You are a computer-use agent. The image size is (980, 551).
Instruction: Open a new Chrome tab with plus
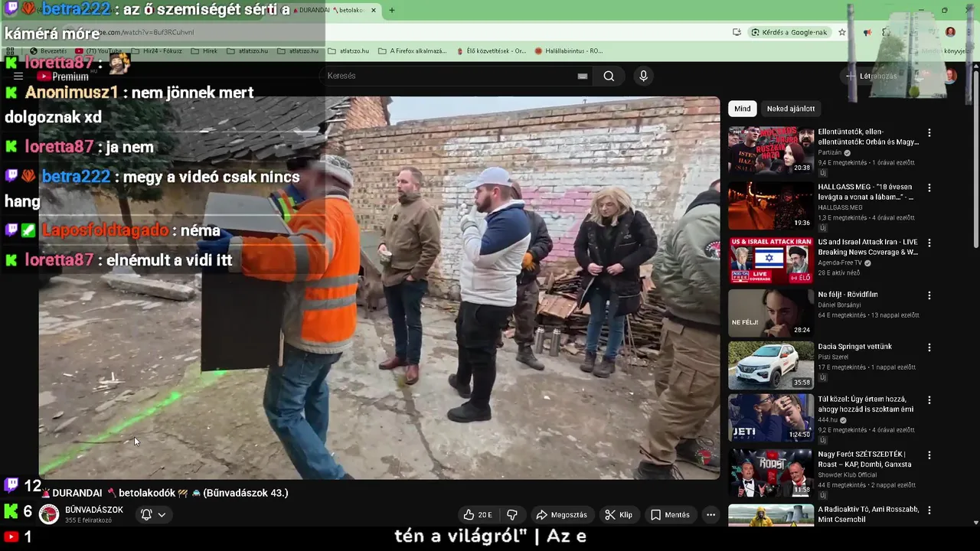click(391, 10)
